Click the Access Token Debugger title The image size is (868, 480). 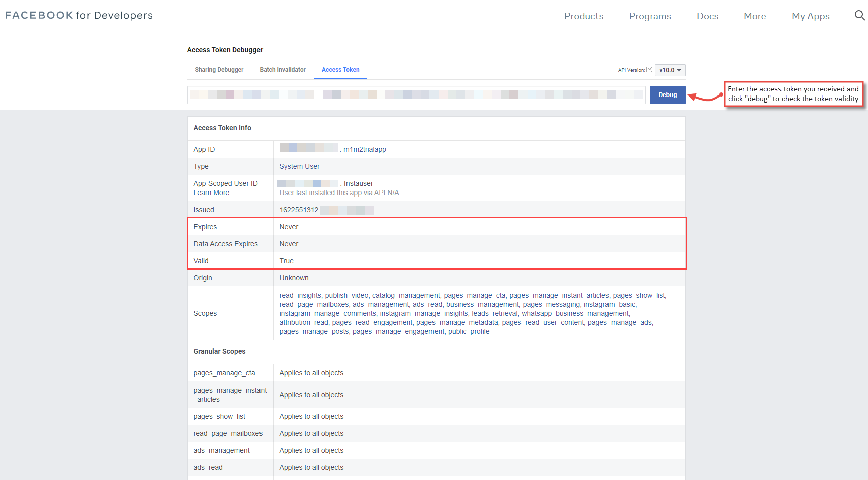(225, 50)
